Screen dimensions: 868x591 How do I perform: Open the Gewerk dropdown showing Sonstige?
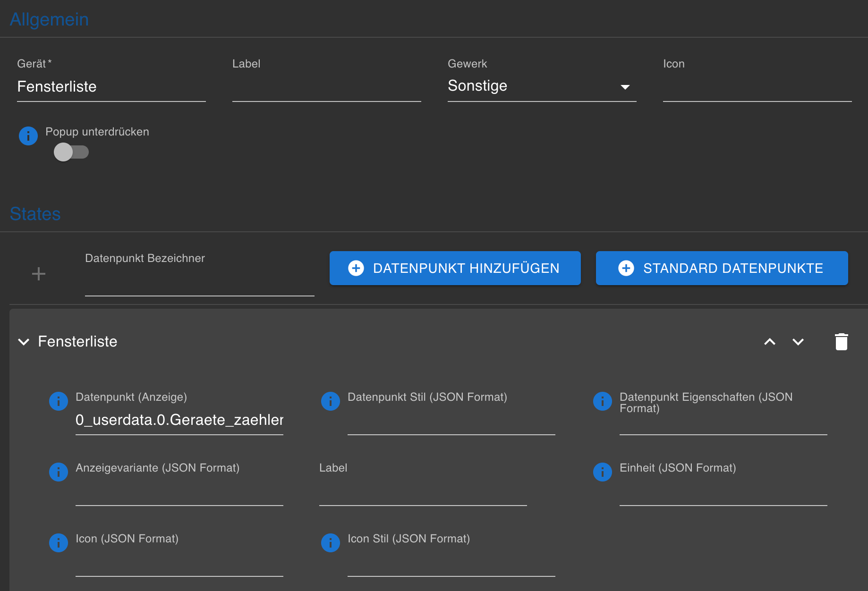click(x=542, y=86)
